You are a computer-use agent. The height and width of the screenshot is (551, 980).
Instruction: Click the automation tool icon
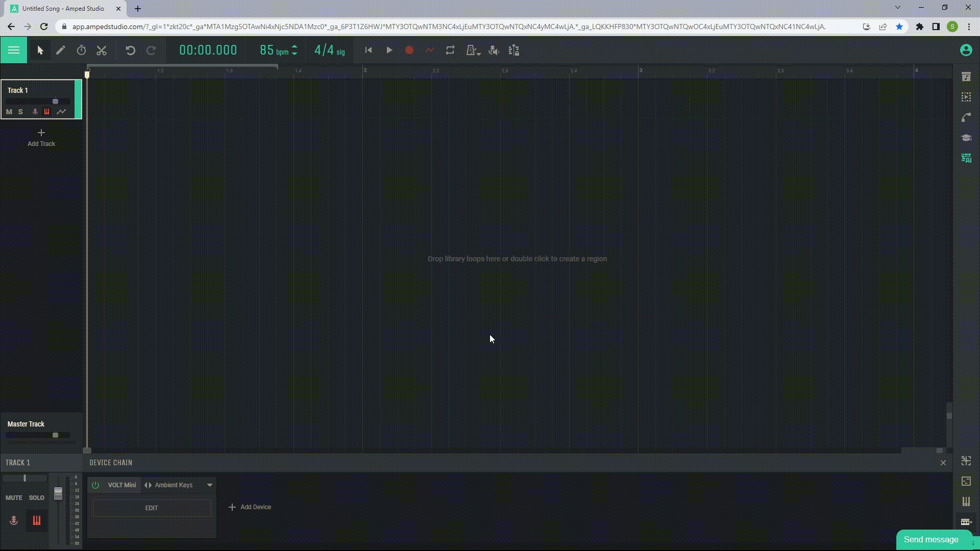[430, 51]
